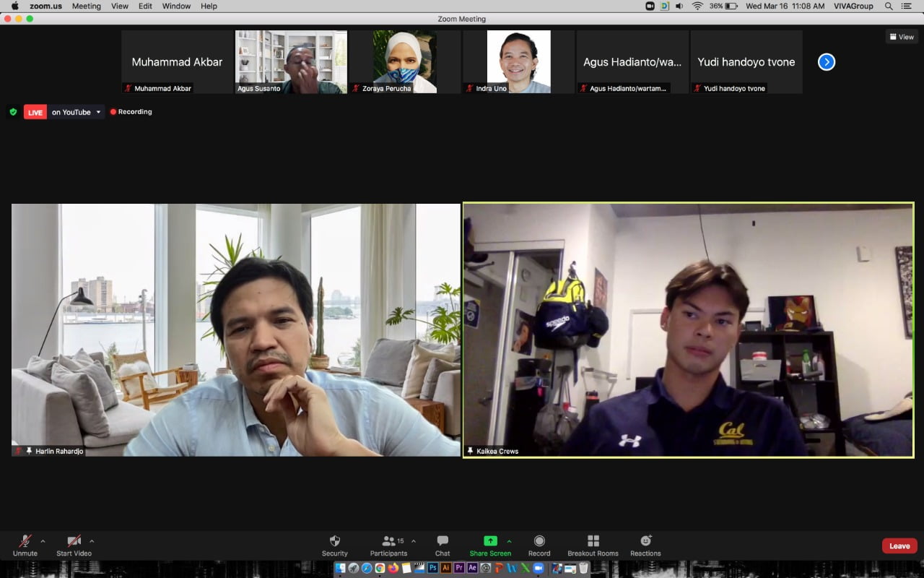
Task: Click the green Share Screen icon
Action: pyautogui.click(x=490, y=541)
